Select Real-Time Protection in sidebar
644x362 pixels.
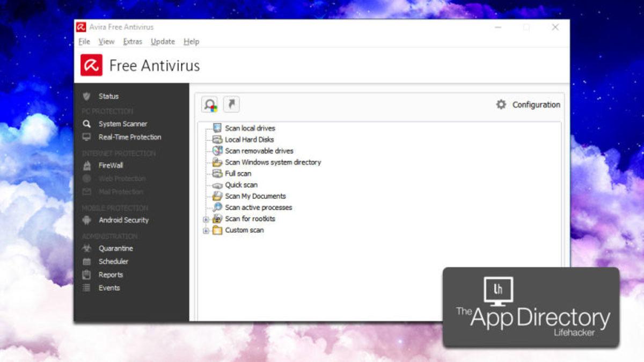click(x=129, y=137)
